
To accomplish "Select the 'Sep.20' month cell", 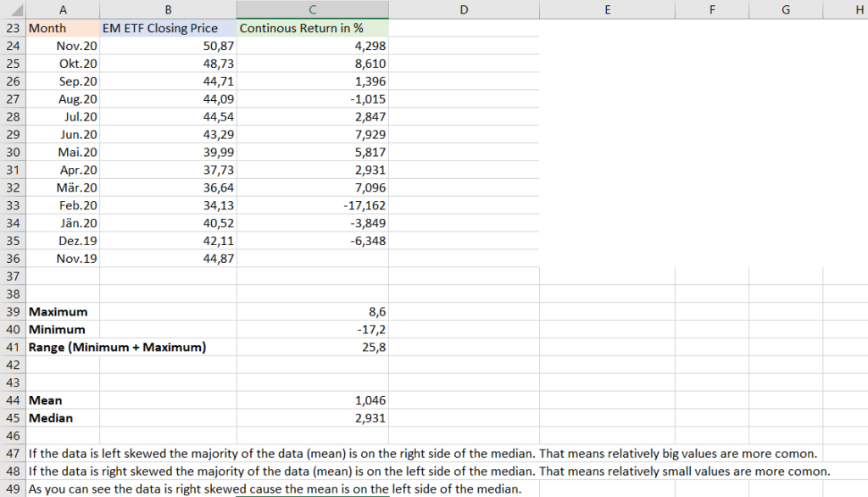I will coord(63,81).
